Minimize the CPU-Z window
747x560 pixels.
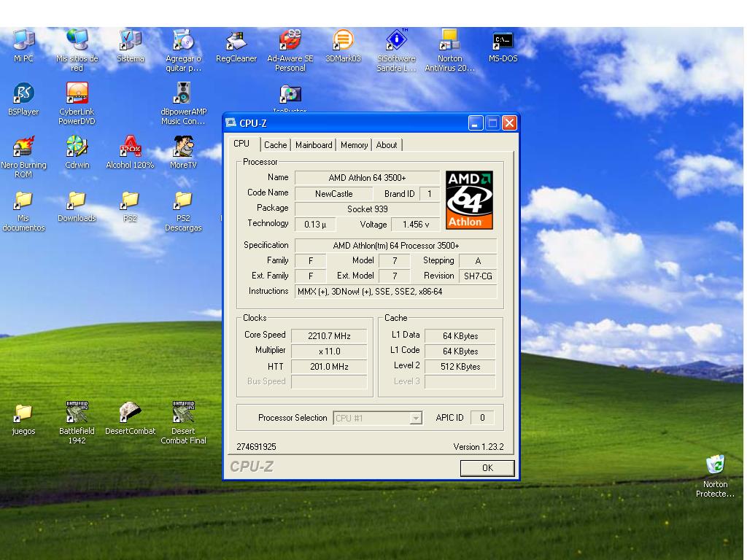tap(476, 122)
